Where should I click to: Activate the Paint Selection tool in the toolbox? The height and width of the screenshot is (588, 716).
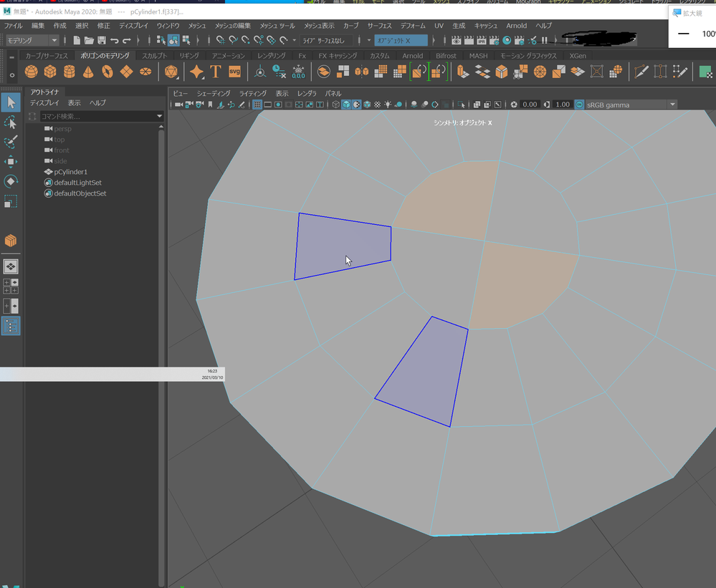[x=11, y=142]
